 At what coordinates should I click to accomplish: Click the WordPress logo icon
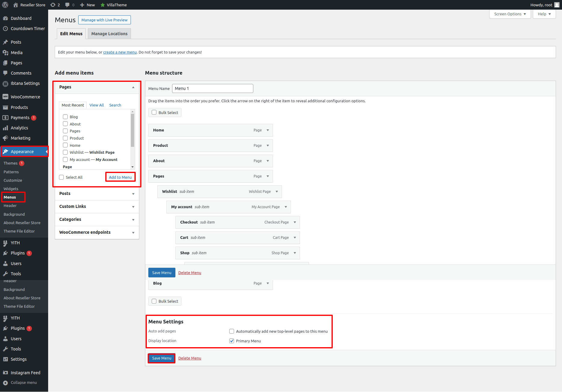click(5, 5)
